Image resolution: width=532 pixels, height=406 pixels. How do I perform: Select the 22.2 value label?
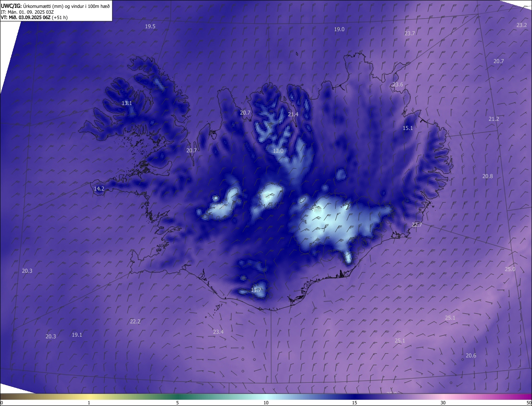(135, 321)
